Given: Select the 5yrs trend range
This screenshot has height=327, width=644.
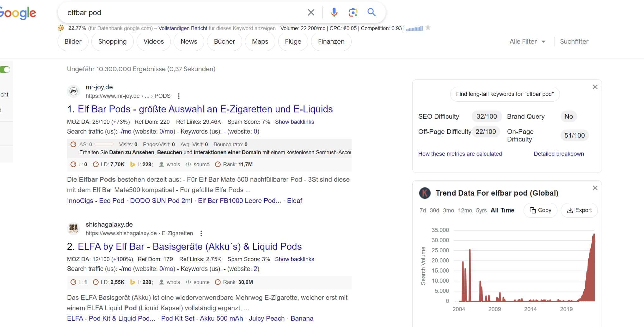Looking at the screenshot, I should [x=481, y=211].
